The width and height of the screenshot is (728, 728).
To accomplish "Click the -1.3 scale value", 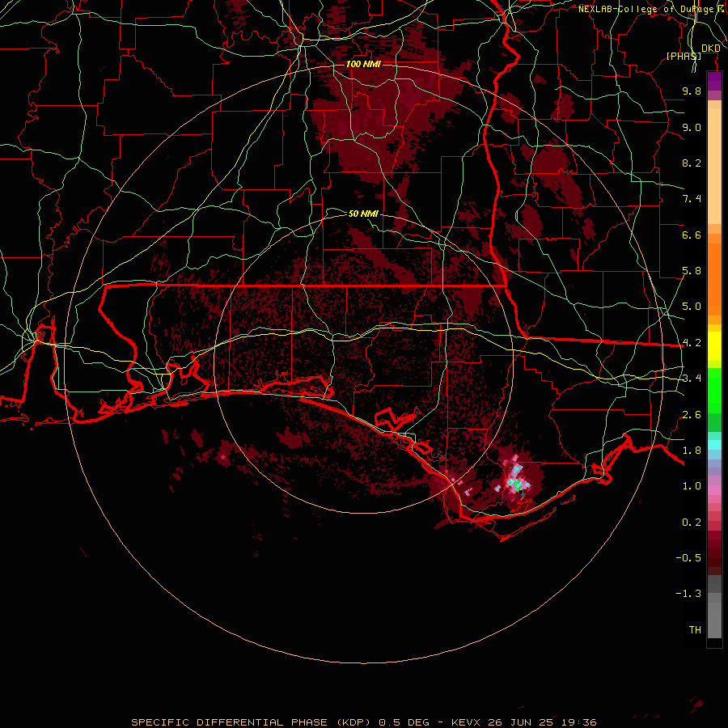I will tap(688, 594).
